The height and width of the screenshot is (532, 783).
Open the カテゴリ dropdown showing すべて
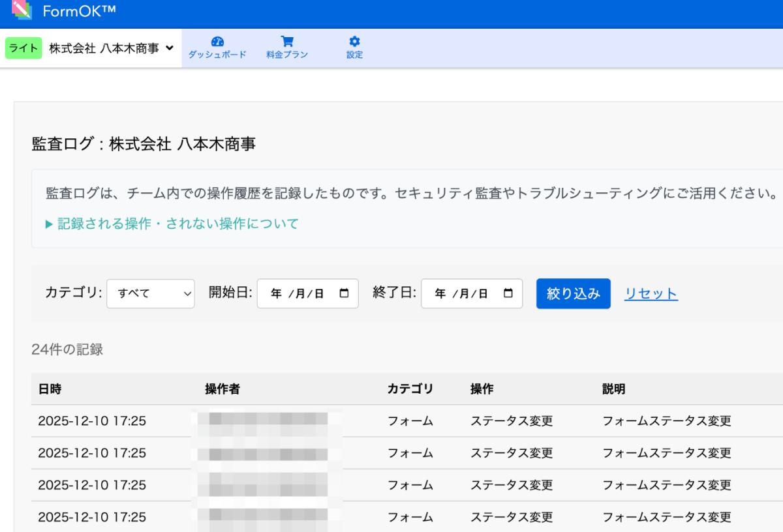[150, 293]
